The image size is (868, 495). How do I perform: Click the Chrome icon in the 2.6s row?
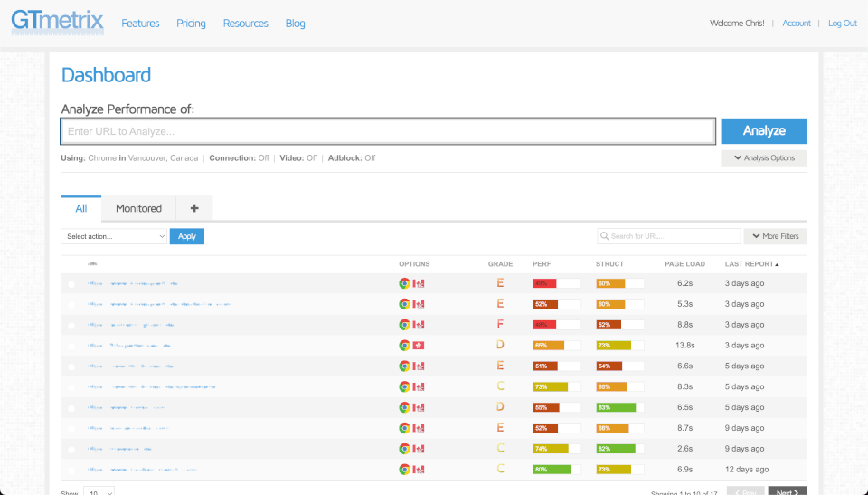(x=405, y=449)
